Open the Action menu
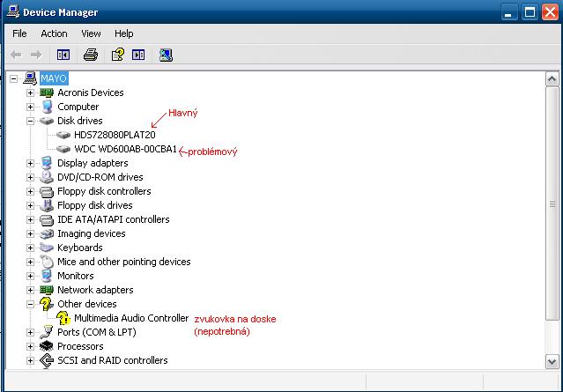 tap(54, 33)
